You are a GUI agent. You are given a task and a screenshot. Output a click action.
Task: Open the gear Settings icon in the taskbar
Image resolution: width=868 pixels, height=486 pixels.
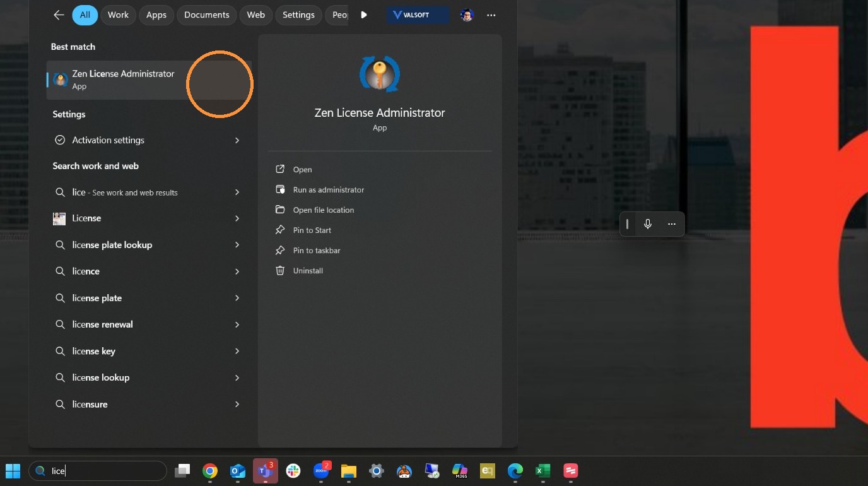click(377, 471)
